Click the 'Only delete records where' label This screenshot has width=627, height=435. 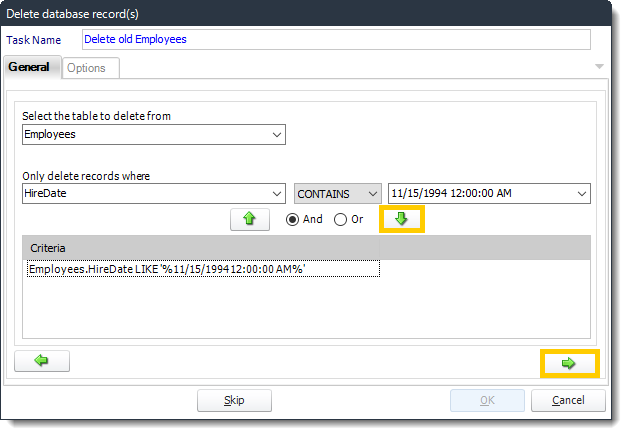point(86,176)
